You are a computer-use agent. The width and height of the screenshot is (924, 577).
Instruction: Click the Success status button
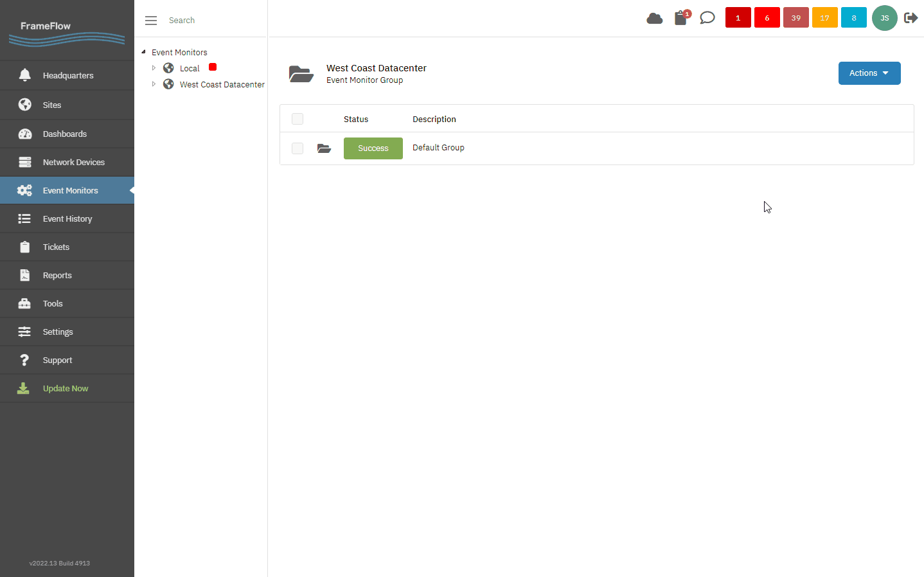coord(373,148)
